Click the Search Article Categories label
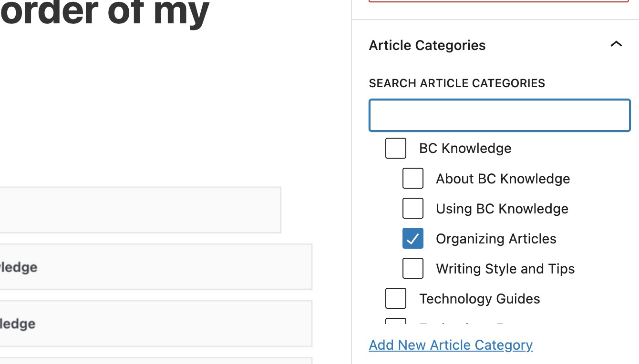 point(457,83)
